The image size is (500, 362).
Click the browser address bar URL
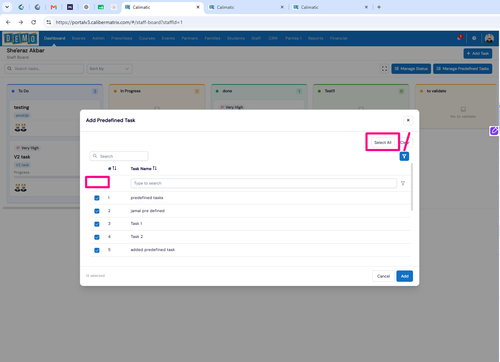click(x=119, y=22)
